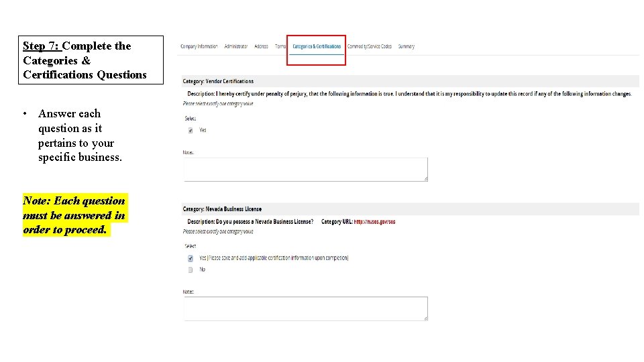Image resolution: width=644 pixels, height=362 pixels.
Task: Click the 'Each question must be answered' note
Action: [74, 215]
